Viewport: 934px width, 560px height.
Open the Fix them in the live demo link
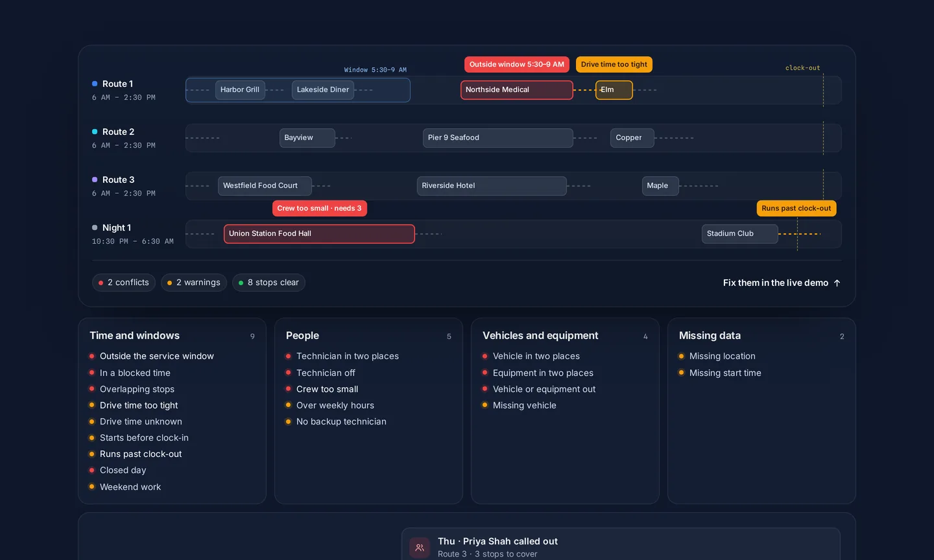[782, 283]
